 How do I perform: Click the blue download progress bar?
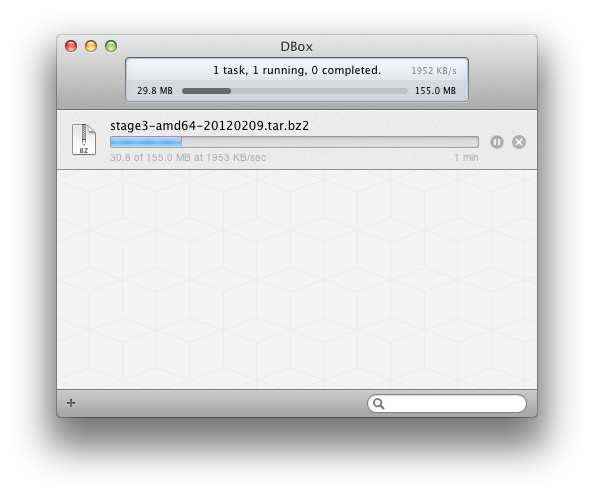tap(294, 142)
